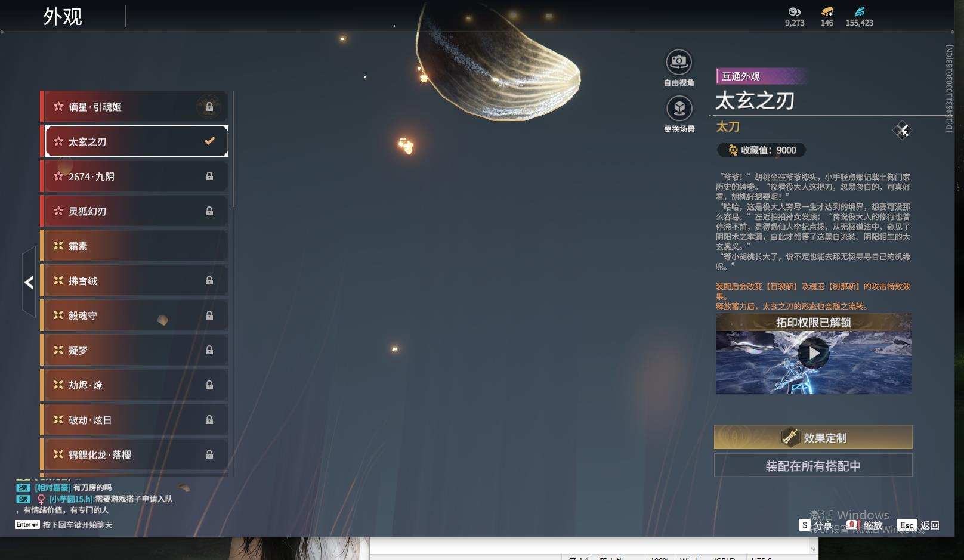964x560 pixels.
Task: Click player name 小芋圆15.h in chat
Action: [x=71, y=499]
